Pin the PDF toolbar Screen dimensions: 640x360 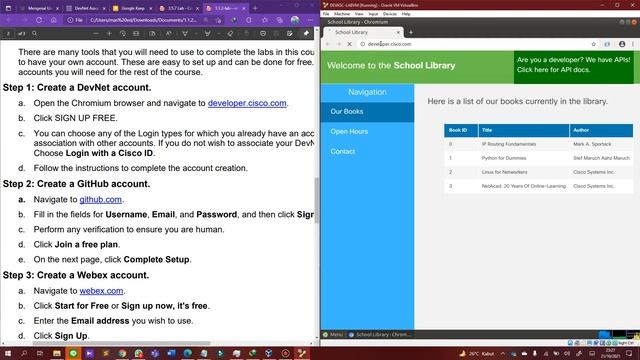[306, 33]
